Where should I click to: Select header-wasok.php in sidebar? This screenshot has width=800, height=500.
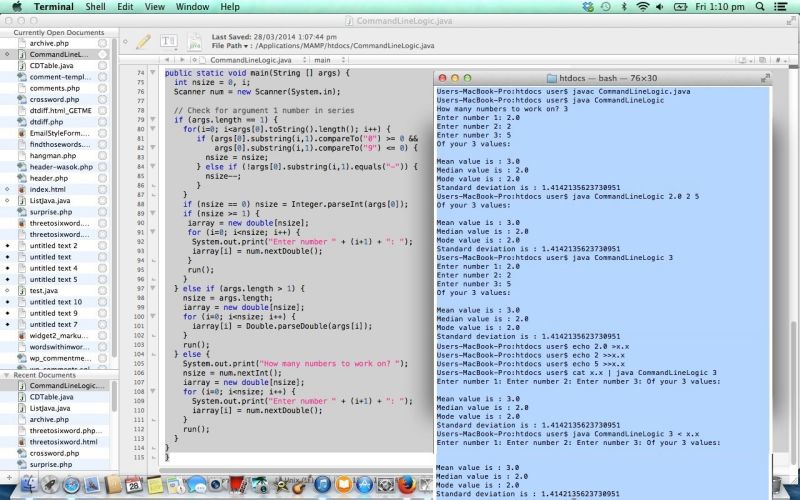point(61,167)
